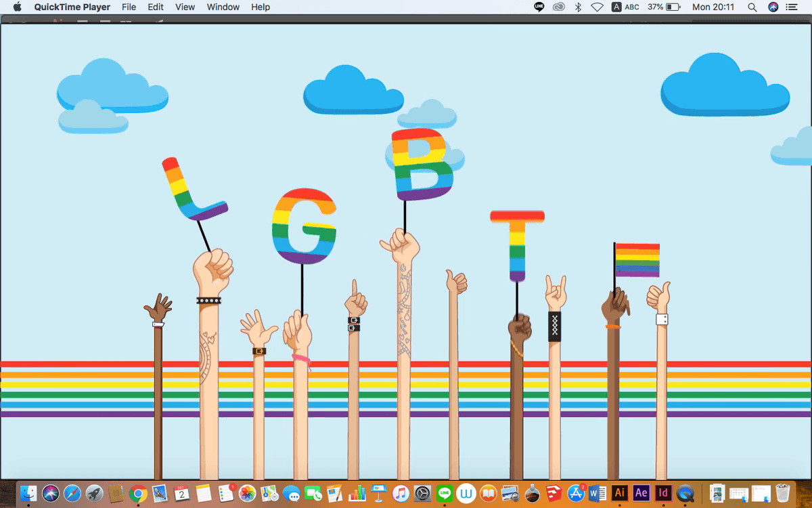The image size is (812, 508).
Task: Click the small rainbow pride flag
Action: [637, 260]
